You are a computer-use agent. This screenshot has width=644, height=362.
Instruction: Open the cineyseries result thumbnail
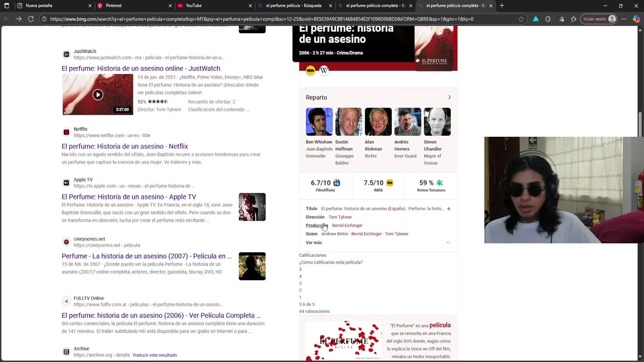252,266
